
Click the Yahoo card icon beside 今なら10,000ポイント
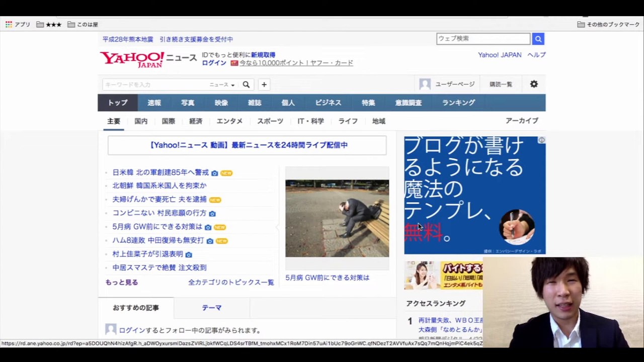pos(234,63)
